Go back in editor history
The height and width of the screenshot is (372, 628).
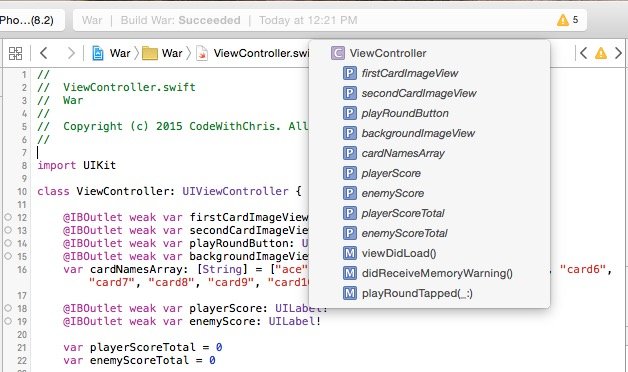(x=44, y=53)
